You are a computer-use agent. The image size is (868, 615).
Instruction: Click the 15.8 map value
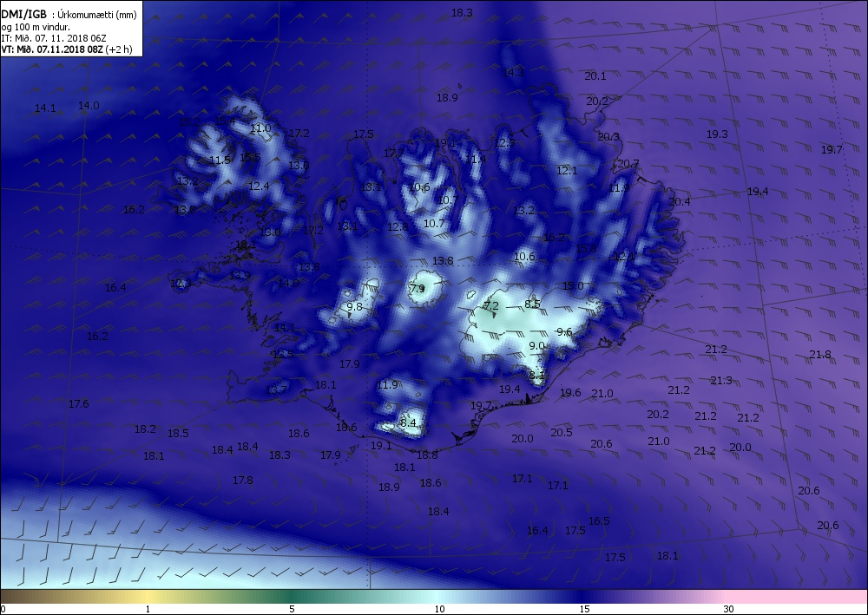586,249
